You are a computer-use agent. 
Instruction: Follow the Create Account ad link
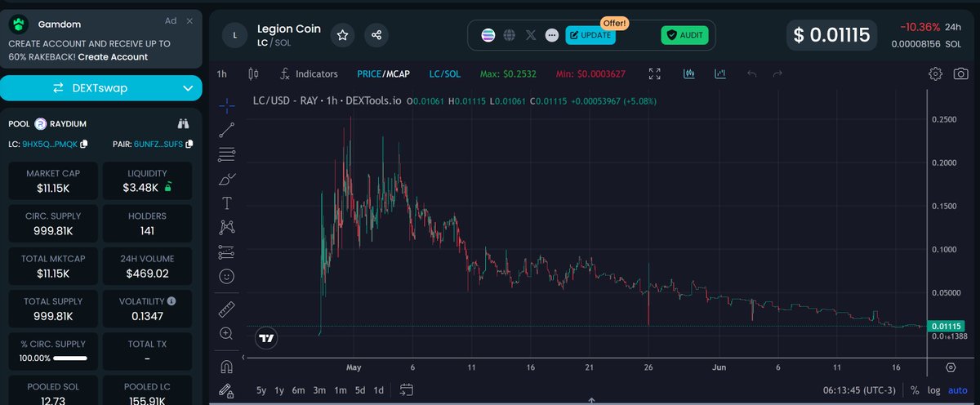[113, 56]
